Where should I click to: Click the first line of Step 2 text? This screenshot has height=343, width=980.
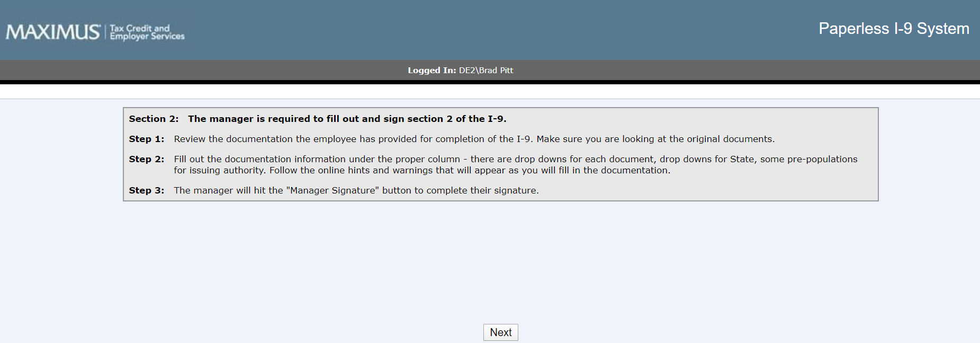pos(515,159)
